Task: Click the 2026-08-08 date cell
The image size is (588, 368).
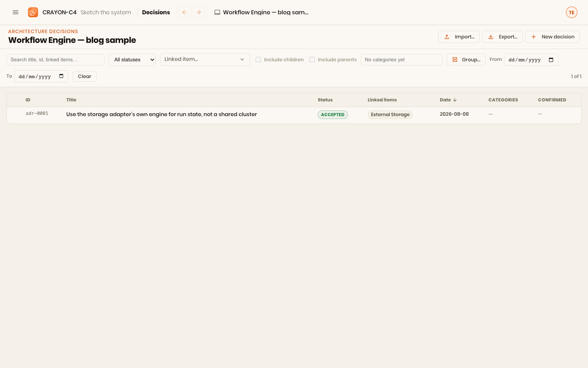Action: tap(454, 114)
